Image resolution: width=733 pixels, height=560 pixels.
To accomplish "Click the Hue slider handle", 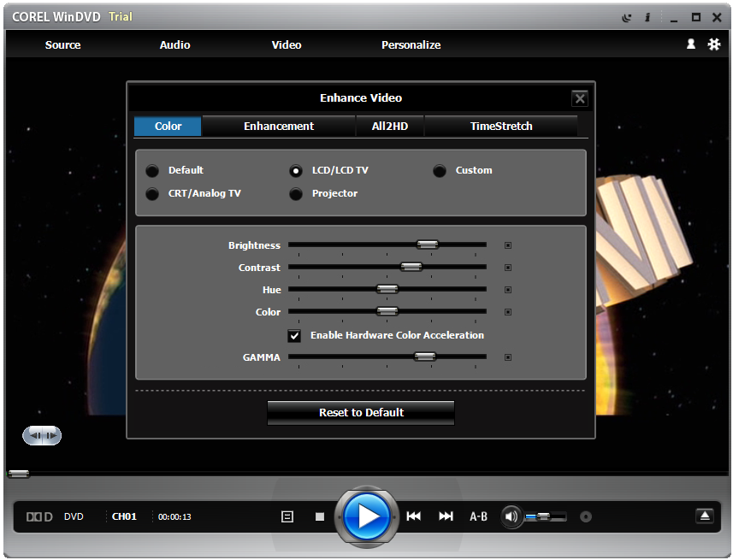I will tap(387, 289).
